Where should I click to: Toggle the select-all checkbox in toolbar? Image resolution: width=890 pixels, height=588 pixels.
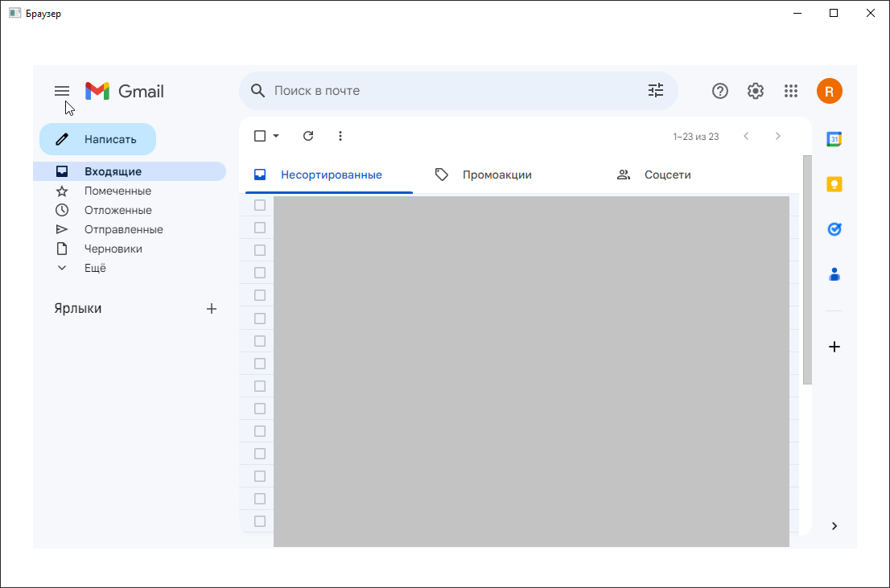click(260, 136)
